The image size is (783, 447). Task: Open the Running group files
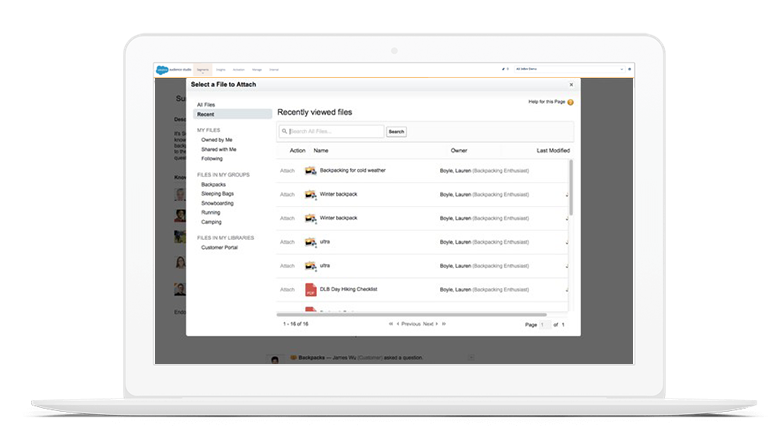pos(210,213)
